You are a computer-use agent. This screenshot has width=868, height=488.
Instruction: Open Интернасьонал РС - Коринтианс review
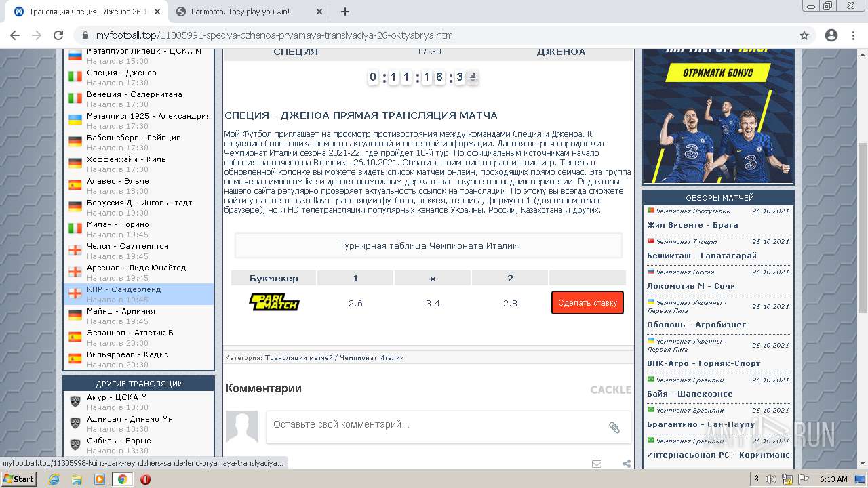718,455
